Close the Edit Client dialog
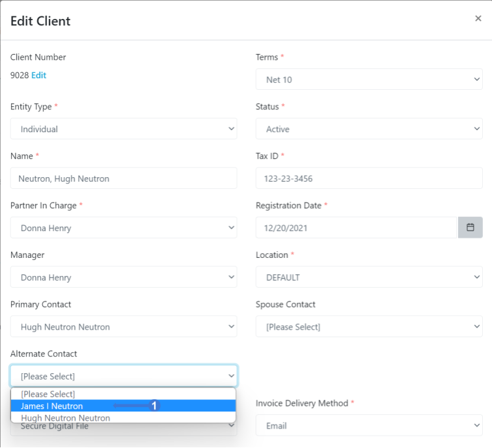The width and height of the screenshot is (492, 448). click(478, 18)
